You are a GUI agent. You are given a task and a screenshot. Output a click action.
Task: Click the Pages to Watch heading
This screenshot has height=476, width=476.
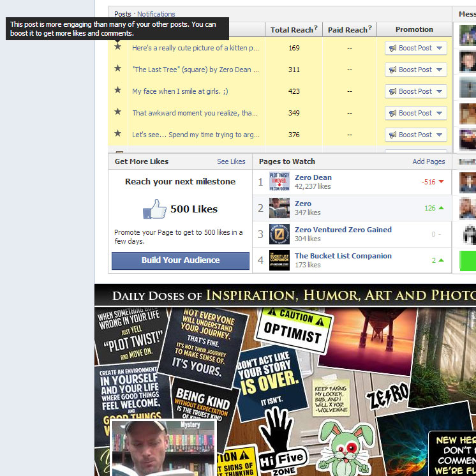pyautogui.click(x=287, y=161)
